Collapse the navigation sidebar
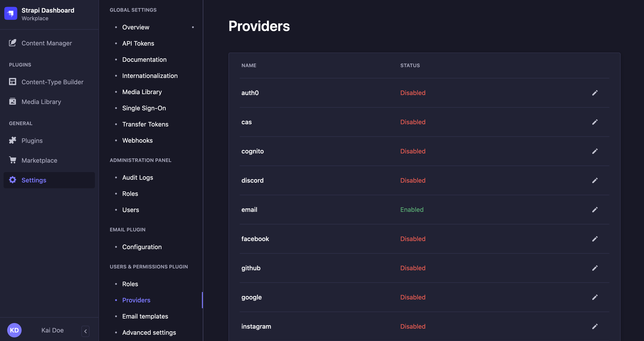Image resolution: width=644 pixels, height=341 pixels. click(85, 331)
